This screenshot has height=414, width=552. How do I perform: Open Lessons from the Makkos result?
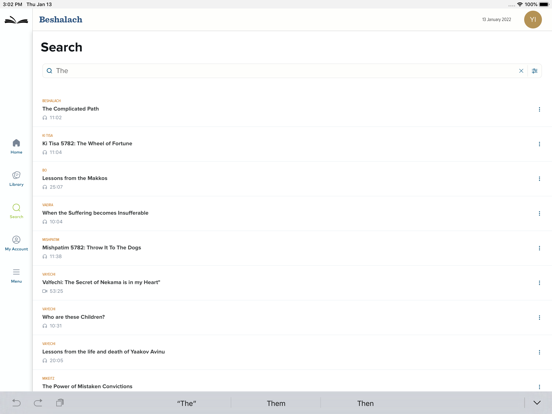click(75, 178)
